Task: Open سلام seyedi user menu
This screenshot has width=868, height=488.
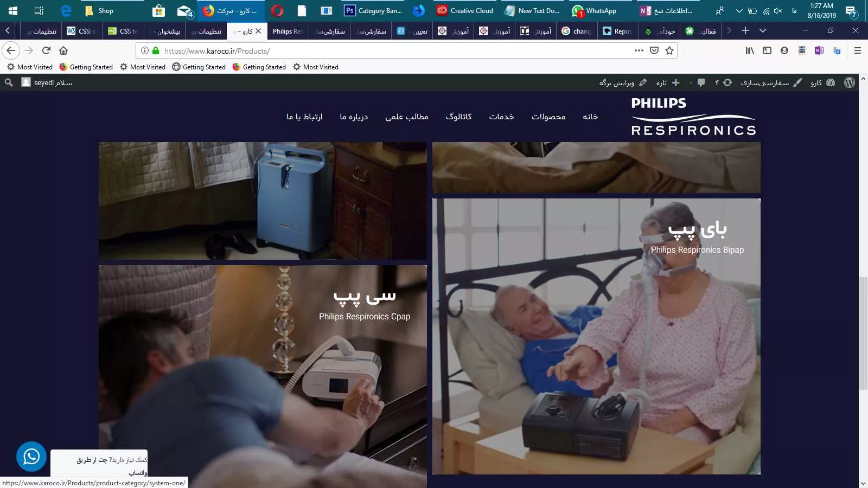Action: click(47, 82)
